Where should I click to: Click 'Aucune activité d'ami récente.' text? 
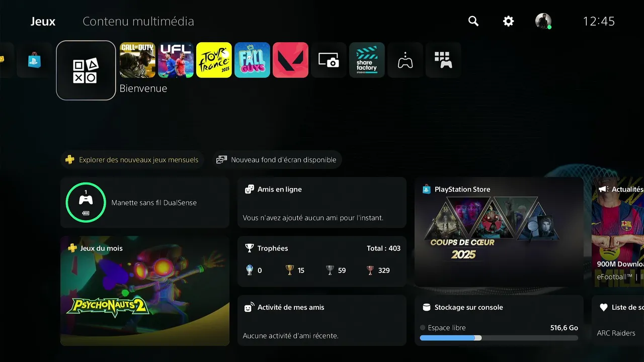290,336
